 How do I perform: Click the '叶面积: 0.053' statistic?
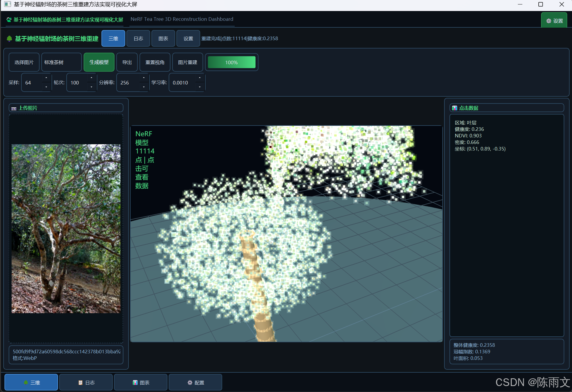point(468,358)
